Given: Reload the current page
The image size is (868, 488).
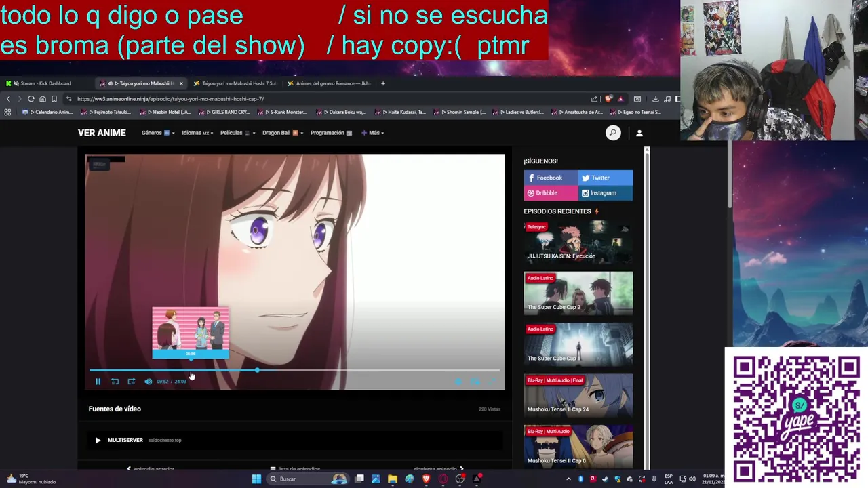Looking at the screenshot, I should [31, 99].
